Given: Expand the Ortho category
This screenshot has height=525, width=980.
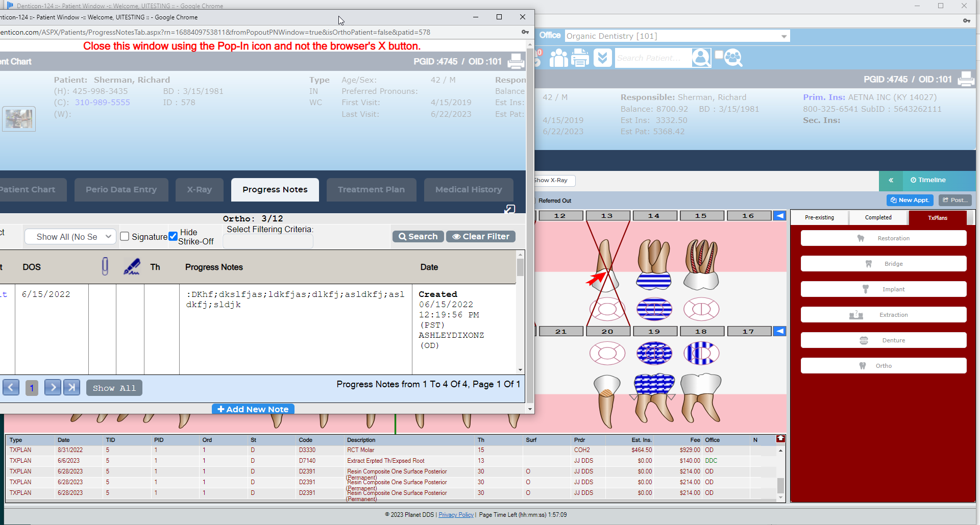Looking at the screenshot, I should [884, 366].
